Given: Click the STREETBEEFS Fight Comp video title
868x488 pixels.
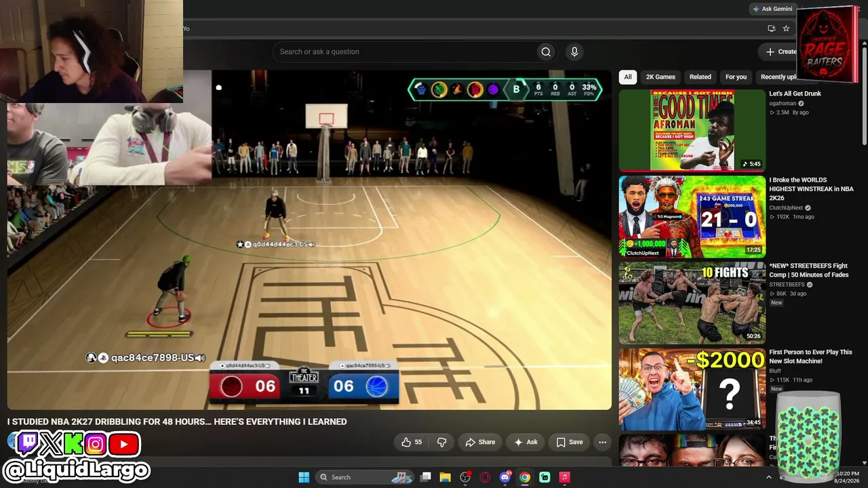Looking at the screenshot, I should (x=810, y=270).
